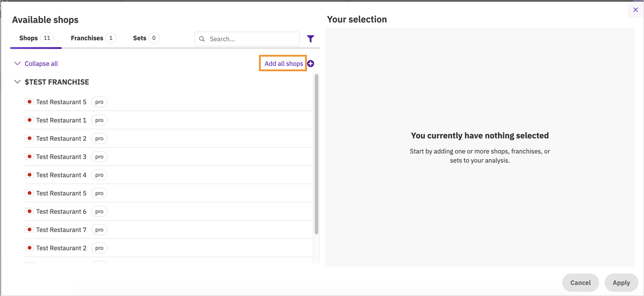
Task: Click the pro badge on Test Restaurant 4
Action: [99, 175]
